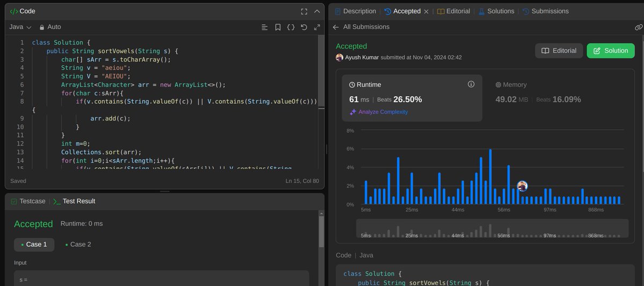Open the Editorial tab

click(453, 11)
